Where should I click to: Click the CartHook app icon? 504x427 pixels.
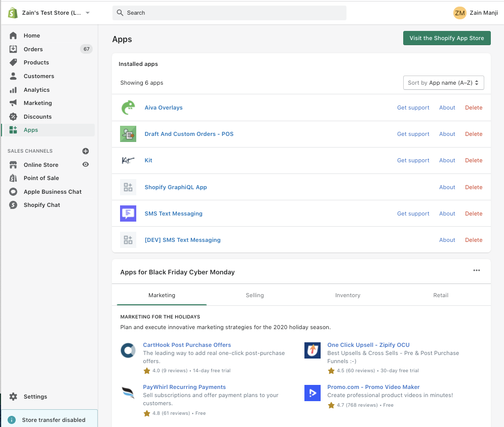[128, 350]
